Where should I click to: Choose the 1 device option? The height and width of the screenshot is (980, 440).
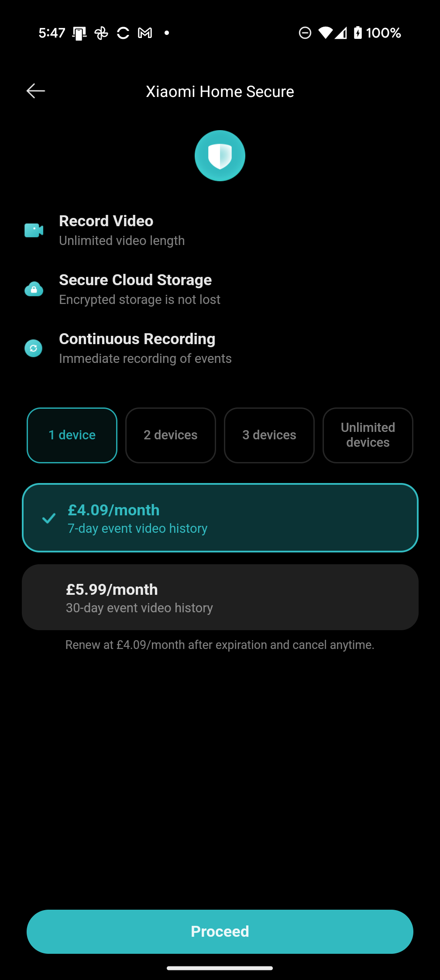pyautogui.click(x=72, y=435)
